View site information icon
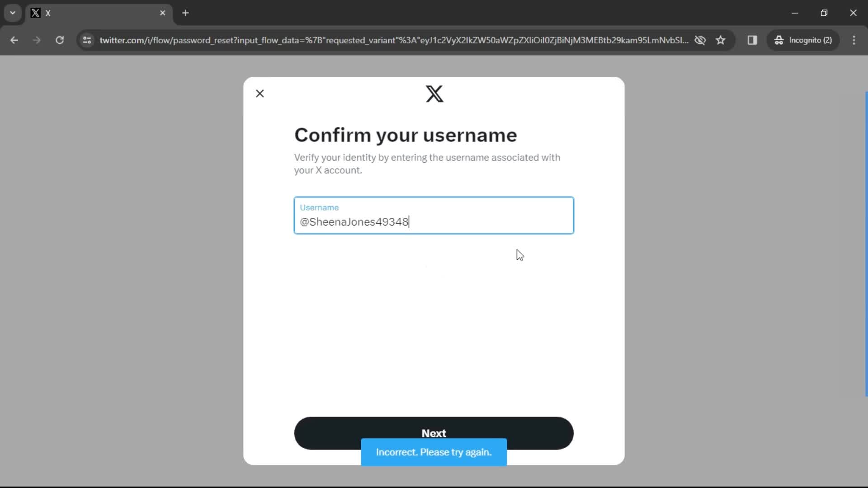This screenshot has height=488, width=868. click(87, 40)
